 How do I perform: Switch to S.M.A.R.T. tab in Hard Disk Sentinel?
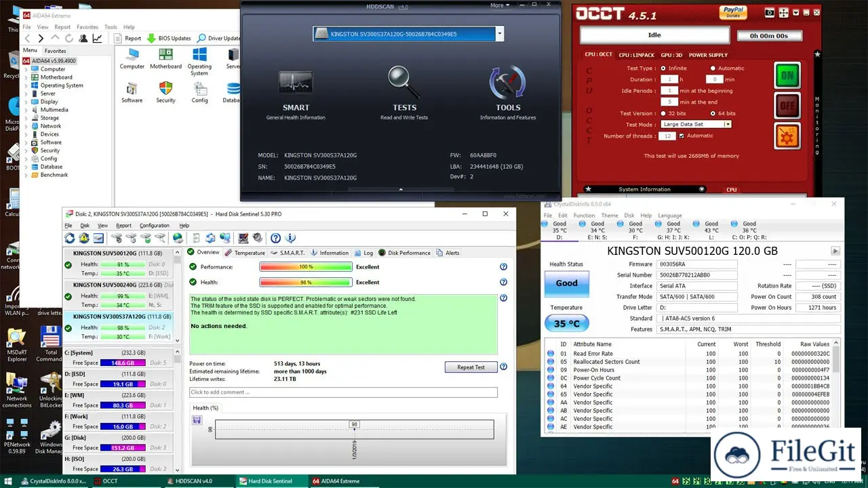tap(288, 253)
